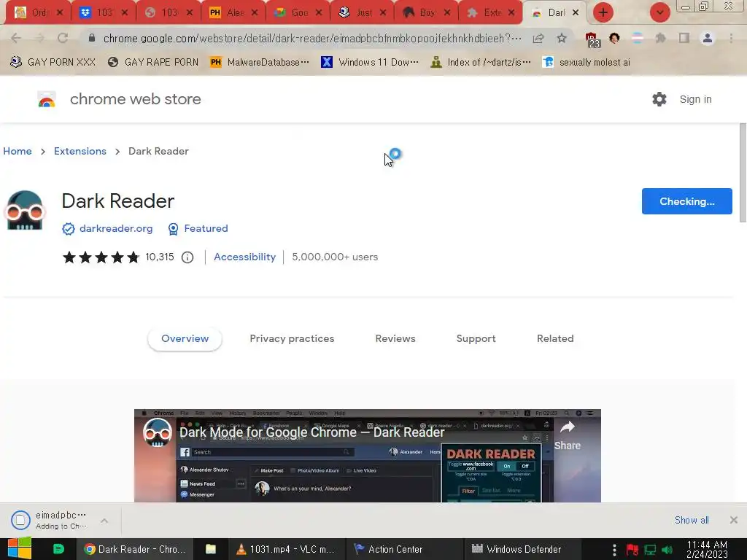This screenshot has width=747, height=560.
Task: Click the round avatar extension icon
Action: coord(614,38)
